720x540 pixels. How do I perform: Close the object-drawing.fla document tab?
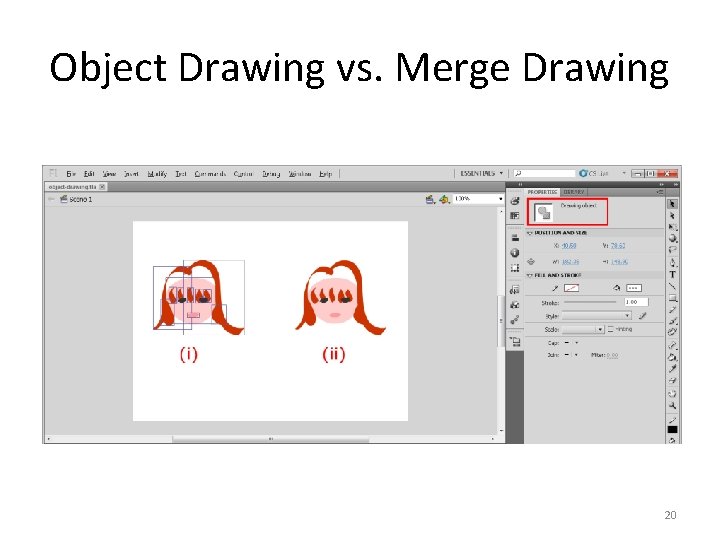[x=102, y=187]
